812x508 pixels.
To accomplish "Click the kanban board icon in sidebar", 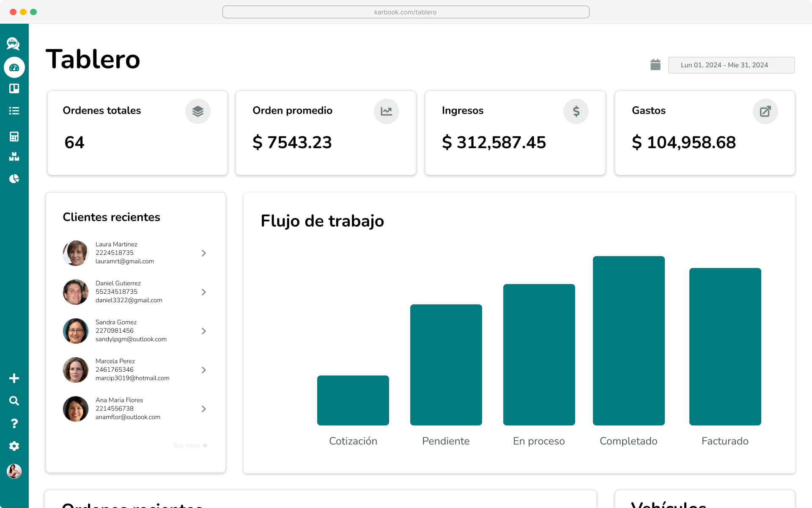I will [x=14, y=88].
